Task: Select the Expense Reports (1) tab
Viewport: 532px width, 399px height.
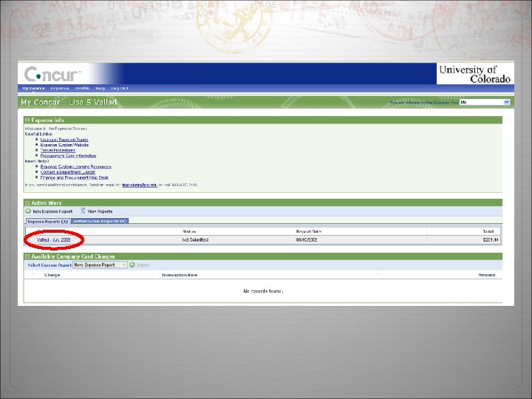Action: pos(47,221)
